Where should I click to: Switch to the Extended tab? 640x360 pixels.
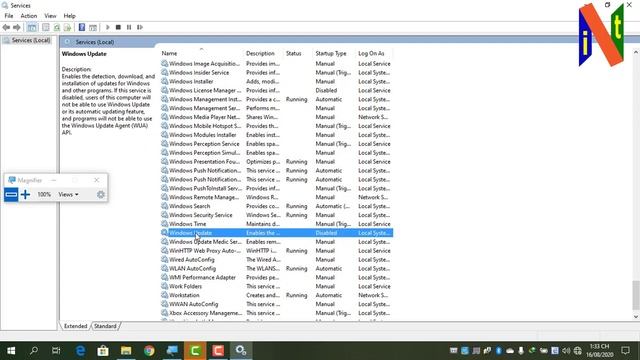click(76, 326)
